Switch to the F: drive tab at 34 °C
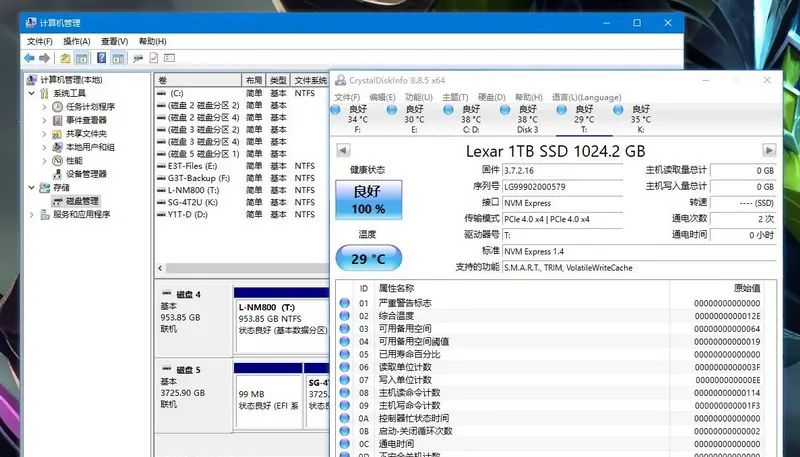This screenshot has height=457, width=800. pyautogui.click(x=358, y=119)
